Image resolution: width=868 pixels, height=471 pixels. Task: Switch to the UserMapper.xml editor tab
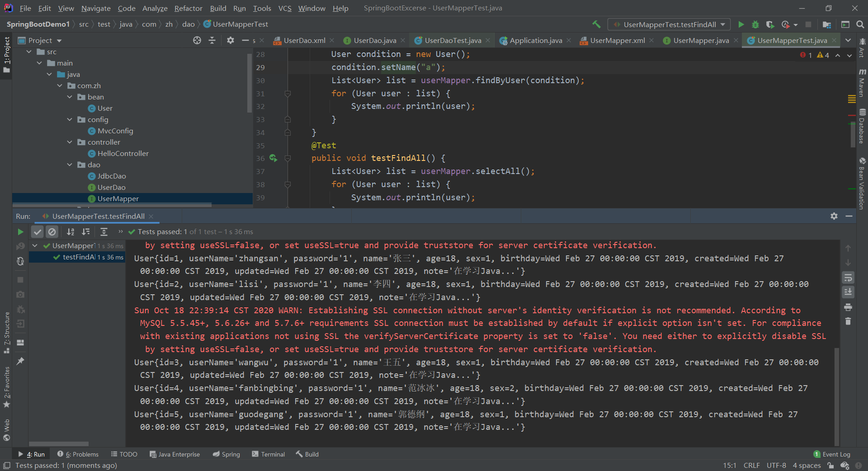(617, 41)
